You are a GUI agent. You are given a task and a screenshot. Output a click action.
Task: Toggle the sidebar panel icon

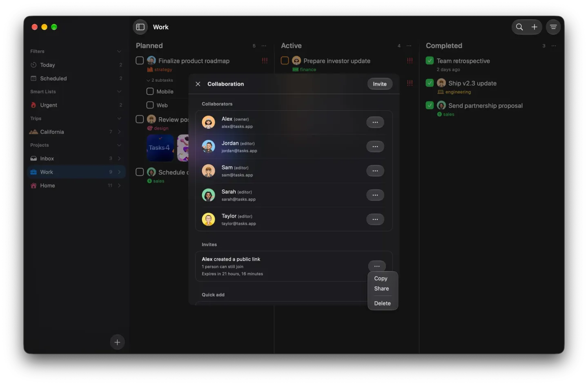pos(140,27)
